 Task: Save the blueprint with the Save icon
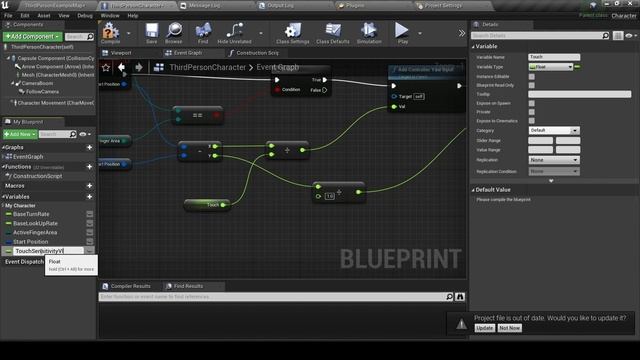151,33
